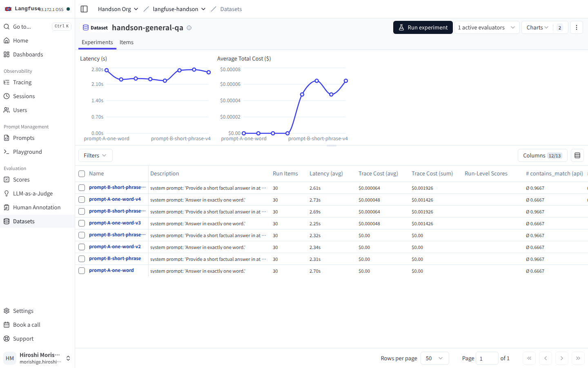Image resolution: width=588 pixels, height=368 pixels.
Task: Open LLM-as-a-Judge
Action: pyautogui.click(x=37, y=193)
